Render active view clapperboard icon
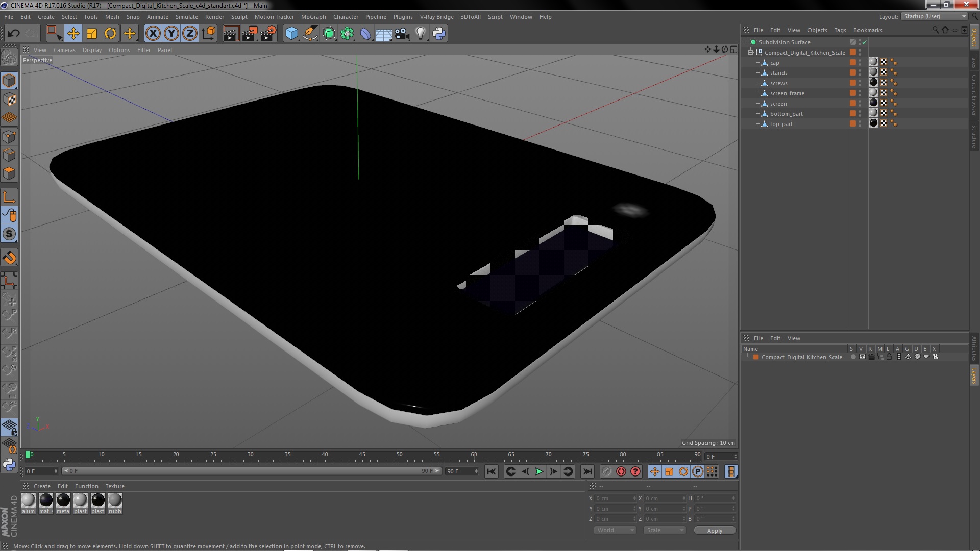 coord(231,34)
